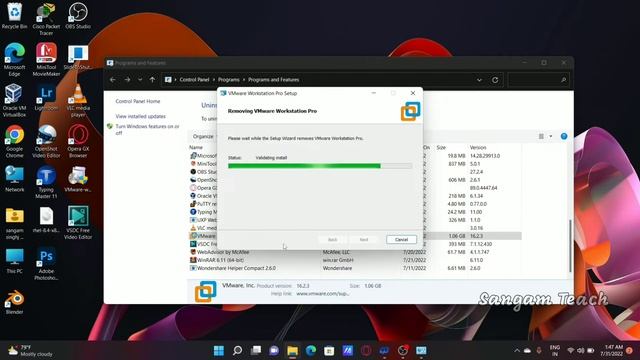Open VLC media player desktop icon
640x360 pixels.
[78, 100]
